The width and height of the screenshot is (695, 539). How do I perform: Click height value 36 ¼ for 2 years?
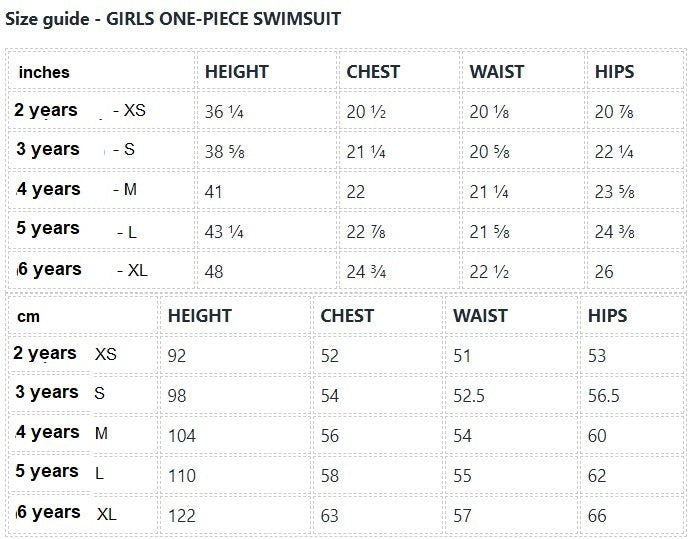tap(225, 112)
